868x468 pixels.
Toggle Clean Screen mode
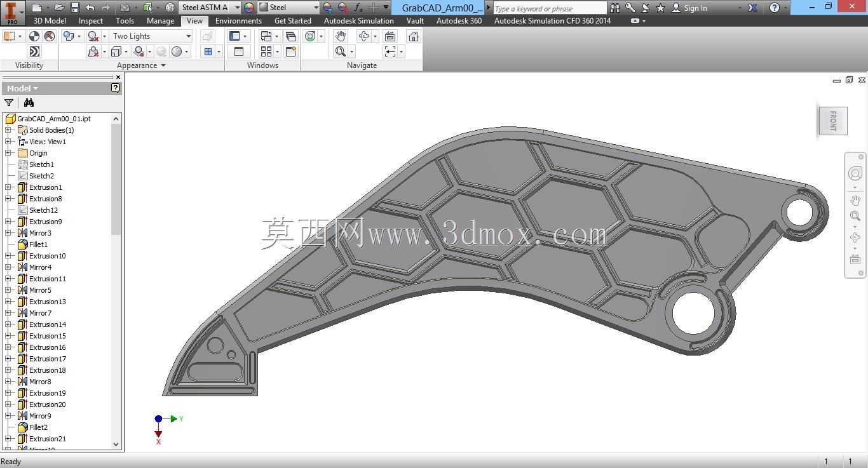pyautogui.click(x=239, y=51)
